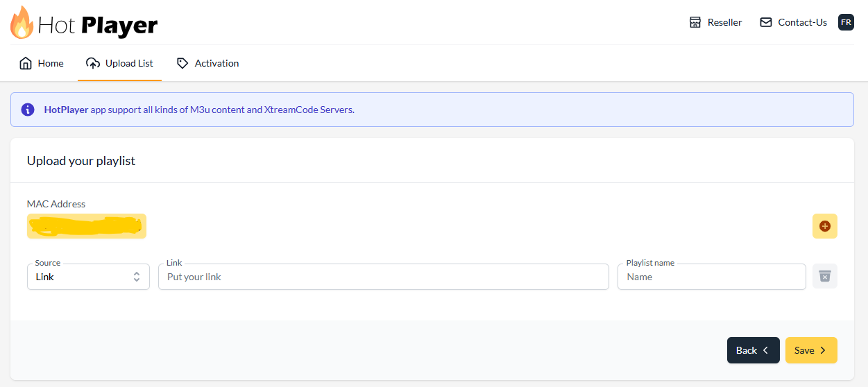The image size is (868, 387).
Task: Click the Back button
Action: (753, 350)
